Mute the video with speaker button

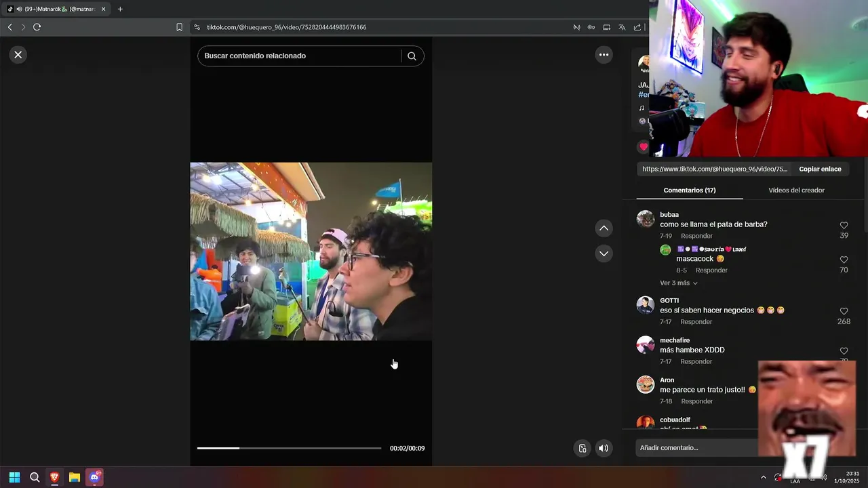(604, 448)
